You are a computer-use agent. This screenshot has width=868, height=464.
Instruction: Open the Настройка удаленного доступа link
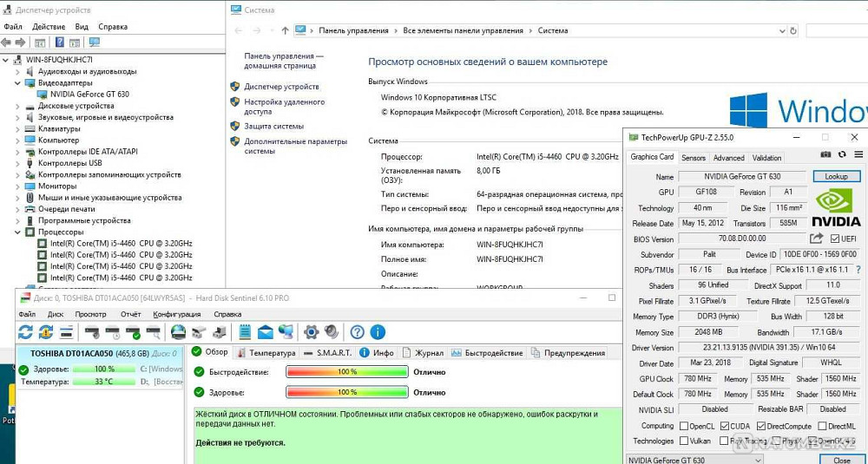click(285, 107)
